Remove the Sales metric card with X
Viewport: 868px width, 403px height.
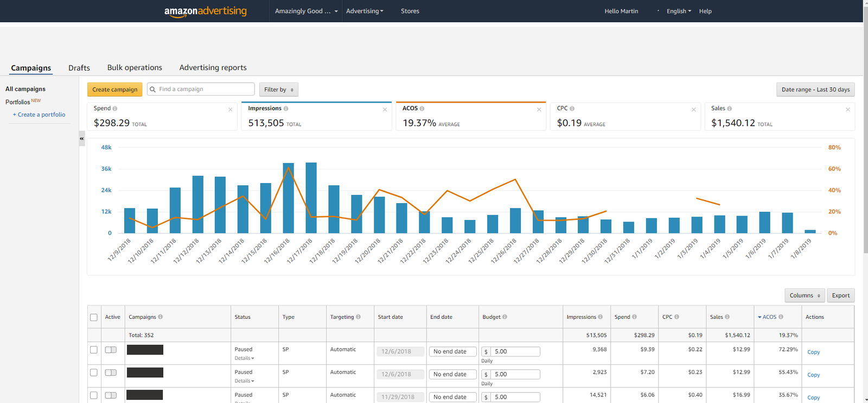(847, 110)
